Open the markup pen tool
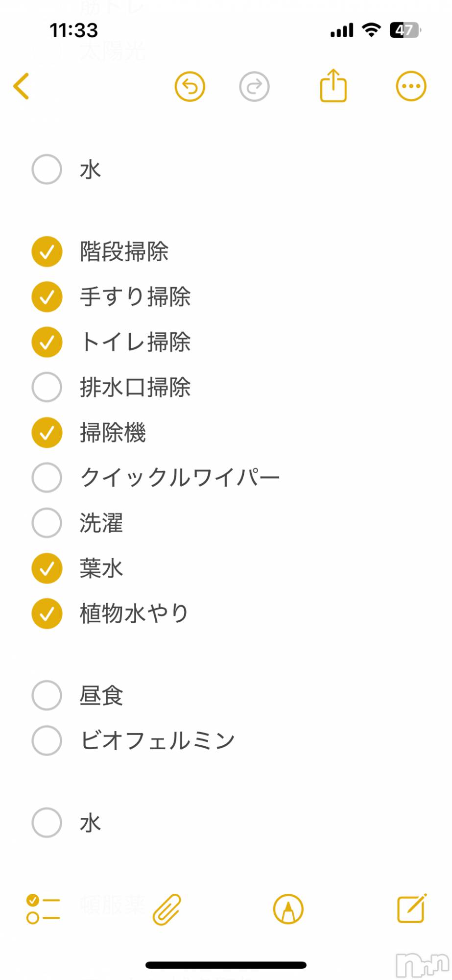Screen dimensions: 452x980 click(288, 909)
